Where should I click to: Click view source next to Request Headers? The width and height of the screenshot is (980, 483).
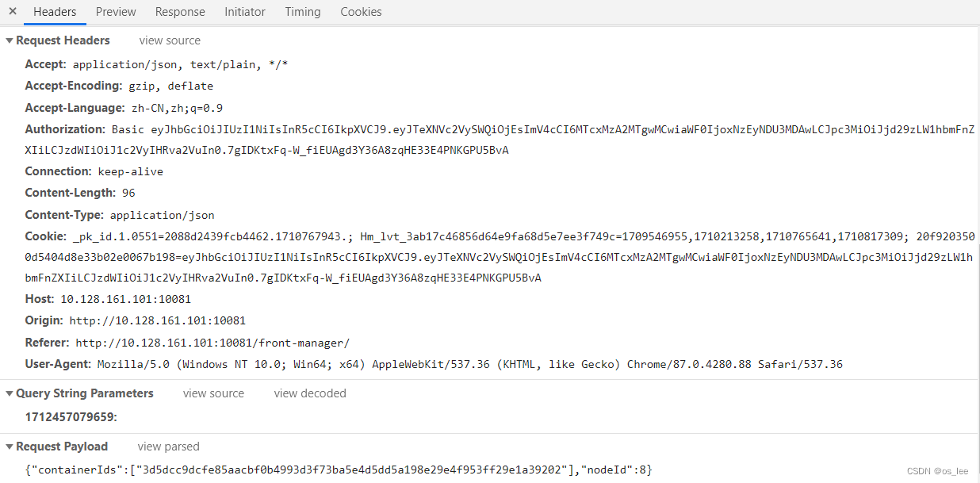(x=169, y=40)
